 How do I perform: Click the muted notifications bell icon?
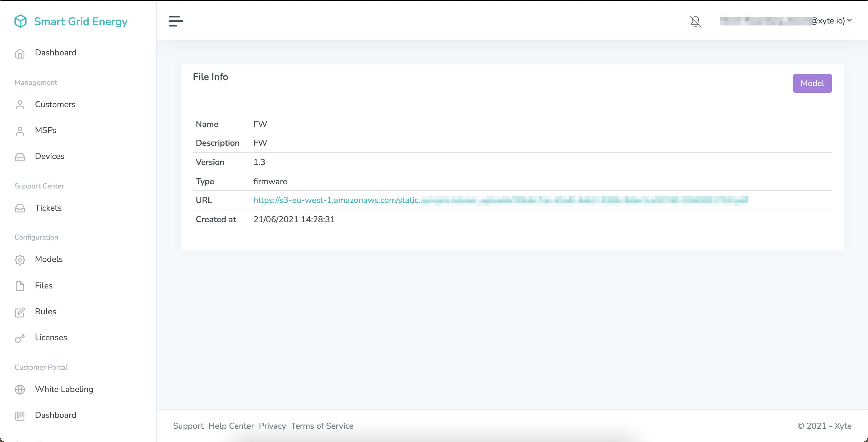point(695,22)
